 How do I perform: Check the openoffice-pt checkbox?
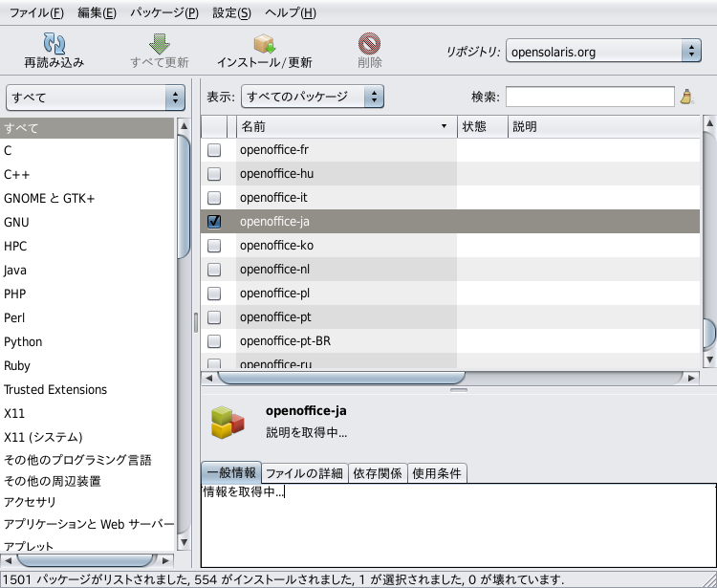click(214, 316)
